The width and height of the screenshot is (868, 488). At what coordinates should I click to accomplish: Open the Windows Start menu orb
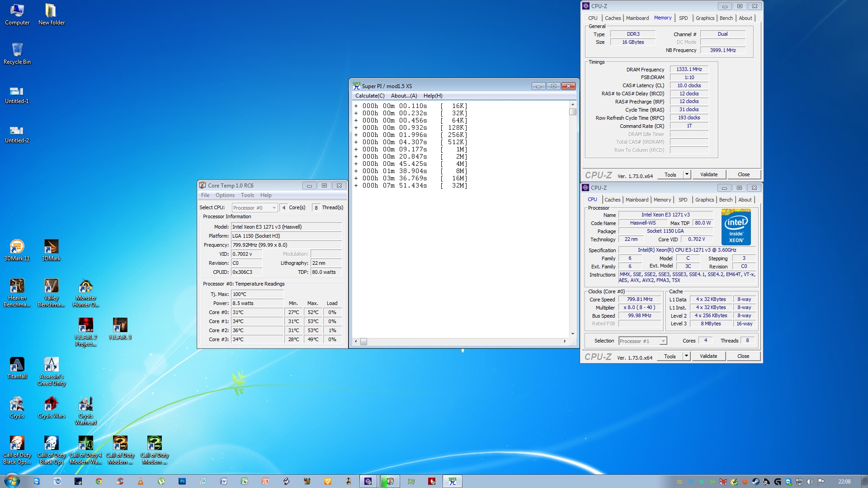12,481
